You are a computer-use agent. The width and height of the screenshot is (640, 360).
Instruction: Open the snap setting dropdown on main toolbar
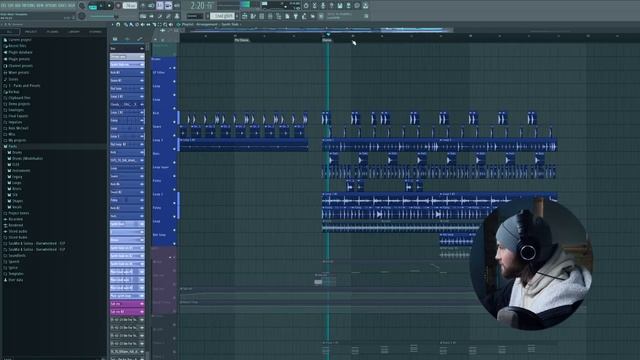pyautogui.click(x=195, y=16)
